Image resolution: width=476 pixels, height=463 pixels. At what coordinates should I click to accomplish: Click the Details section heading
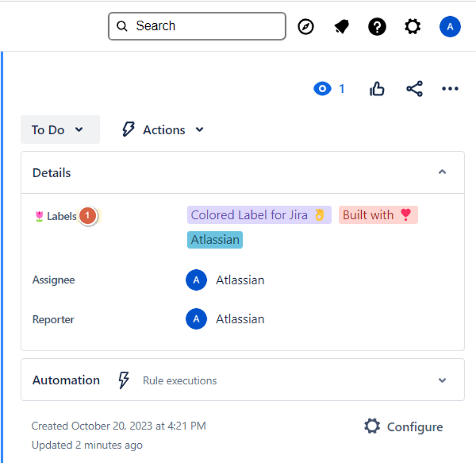pyautogui.click(x=52, y=172)
